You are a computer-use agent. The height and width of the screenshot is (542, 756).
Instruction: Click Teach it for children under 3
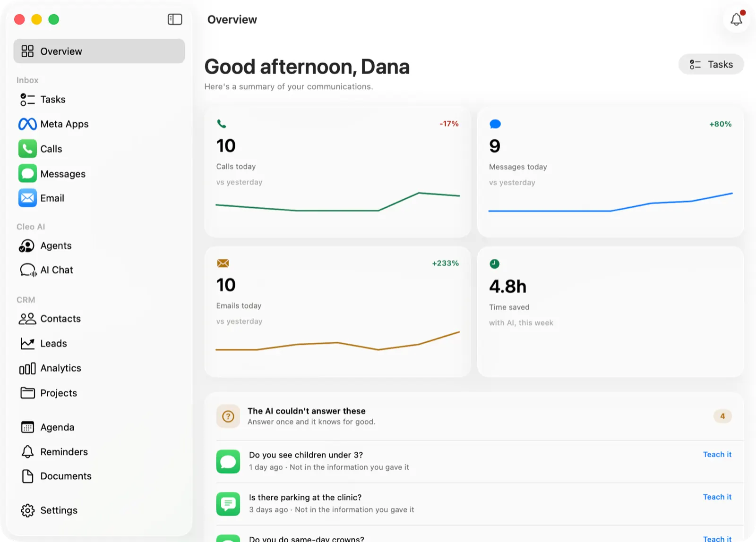coord(717,454)
